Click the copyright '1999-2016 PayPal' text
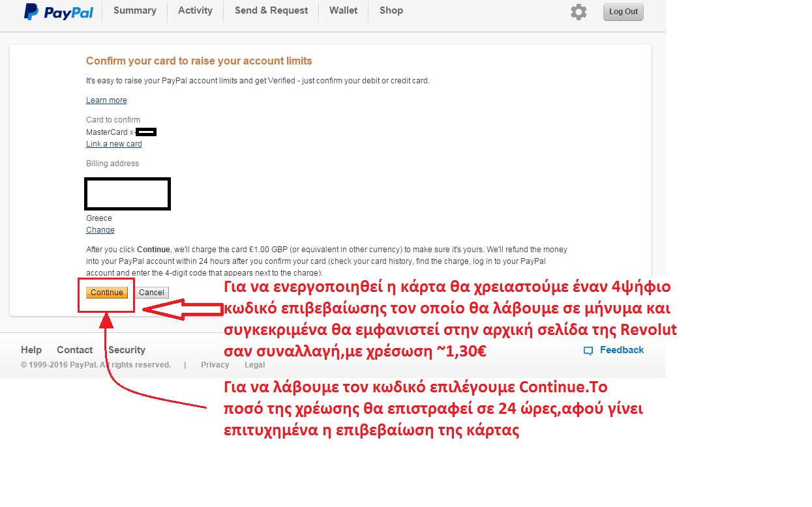The image size is (812, 507). (x=96, y=365)
